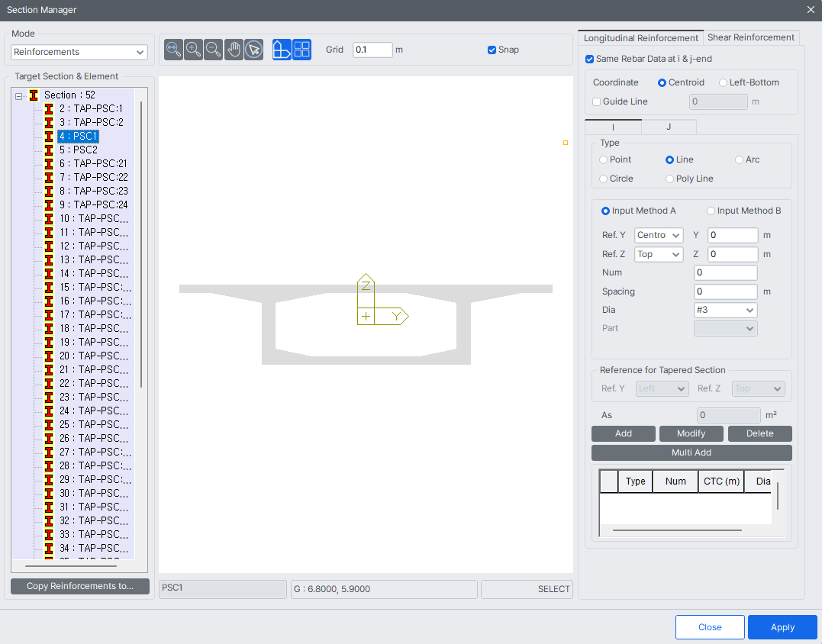Choose the Arc rebar type
Screen dimensions: 822x644
739,159
